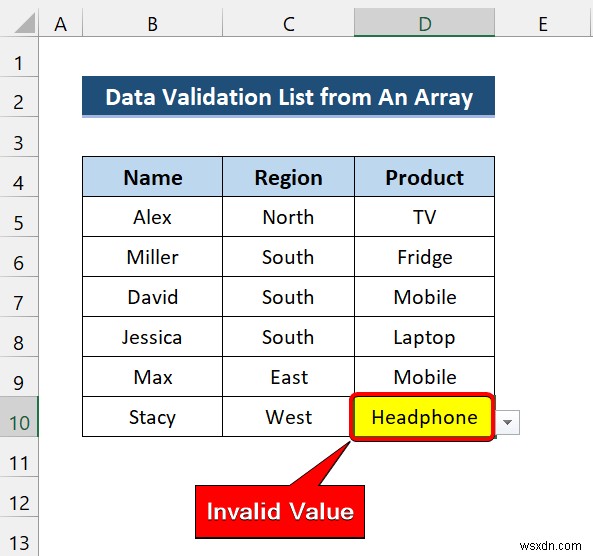Select the cell containing 'Laptop'
Image resolution: width=593 pixels, height=556 pixels.
(424, 337)
